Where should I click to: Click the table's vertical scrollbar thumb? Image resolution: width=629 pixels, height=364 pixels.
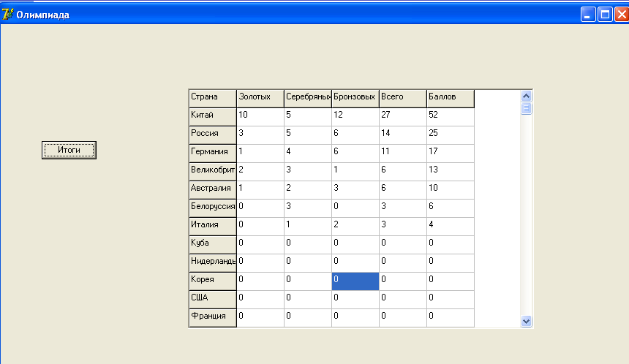click(527, 108)
